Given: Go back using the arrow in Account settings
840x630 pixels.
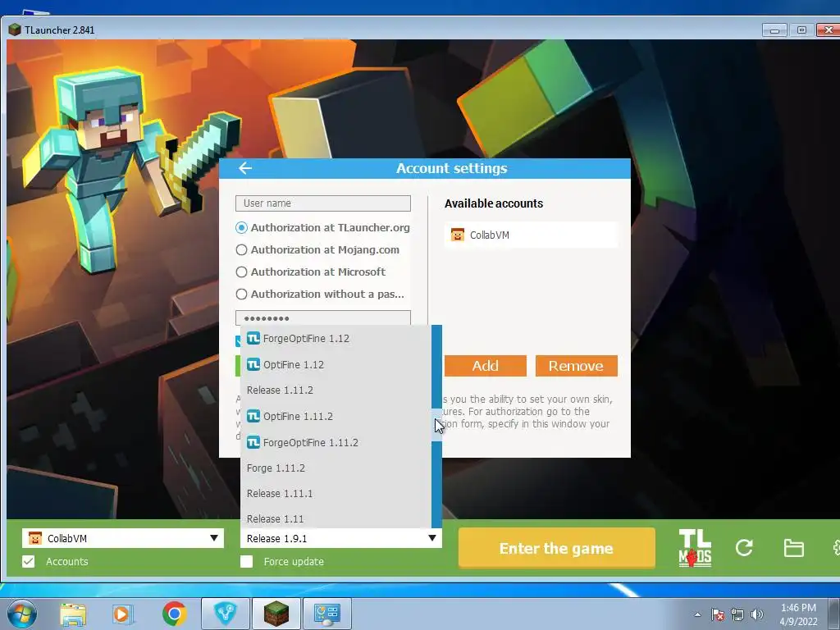Looking at the screenshot, I should [x=245, y=168].
